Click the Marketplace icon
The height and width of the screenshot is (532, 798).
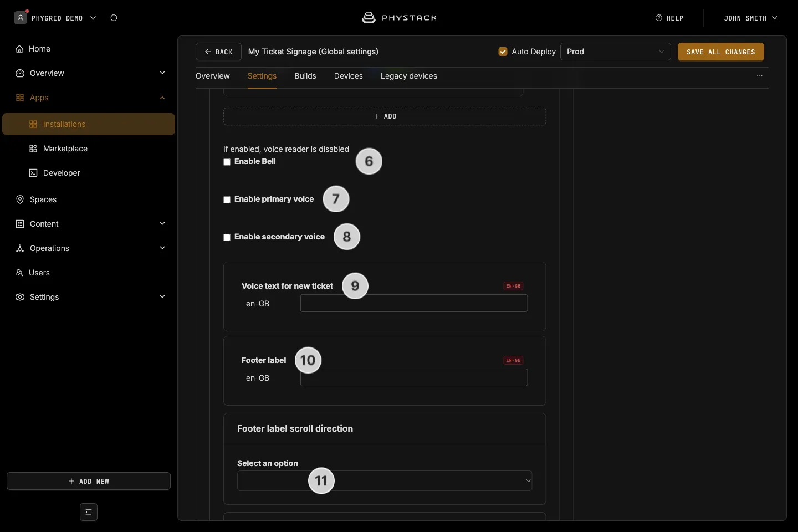point(33,149)
